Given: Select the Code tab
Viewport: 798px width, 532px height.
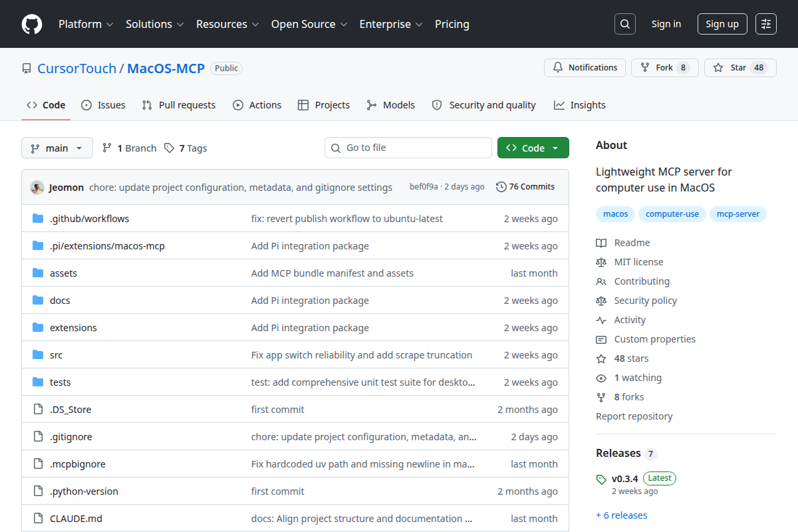Looking at the screenshot, I should tap(46, 105).
